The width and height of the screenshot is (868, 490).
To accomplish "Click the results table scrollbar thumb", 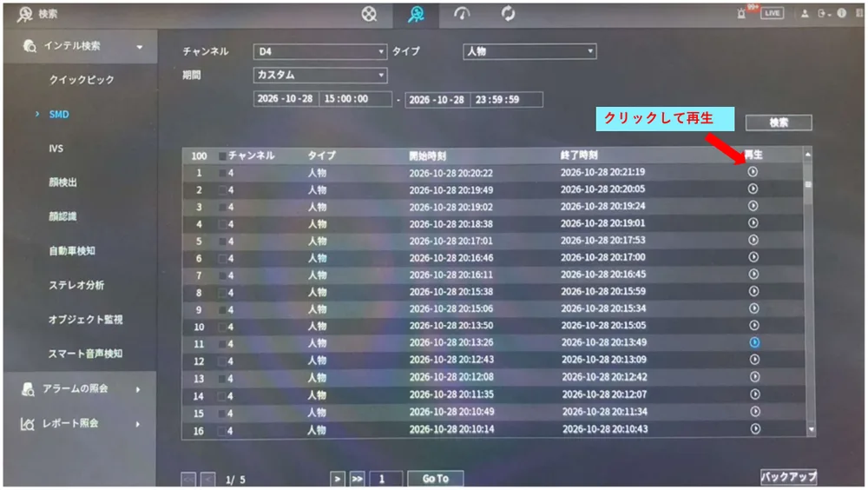I will pos(808,184).
